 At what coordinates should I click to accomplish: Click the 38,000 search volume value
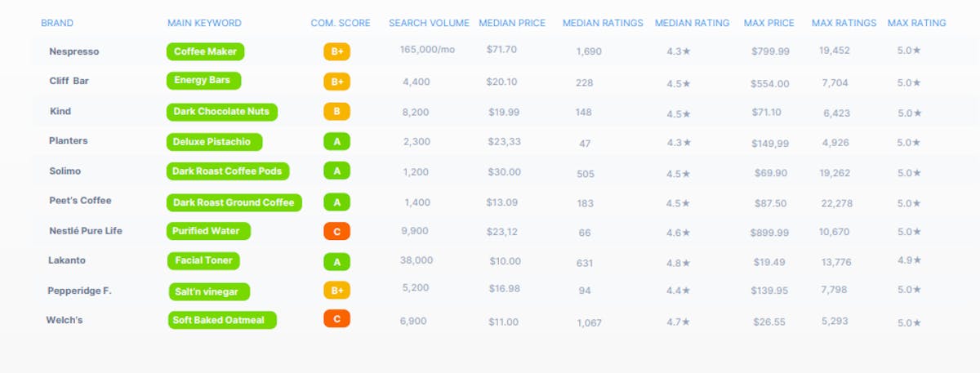click(x=416, y=260)
